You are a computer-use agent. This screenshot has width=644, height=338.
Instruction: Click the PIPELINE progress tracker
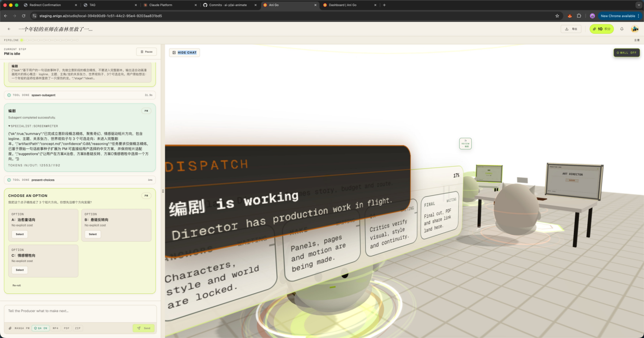pyautogui.click(x=43, y=40)
